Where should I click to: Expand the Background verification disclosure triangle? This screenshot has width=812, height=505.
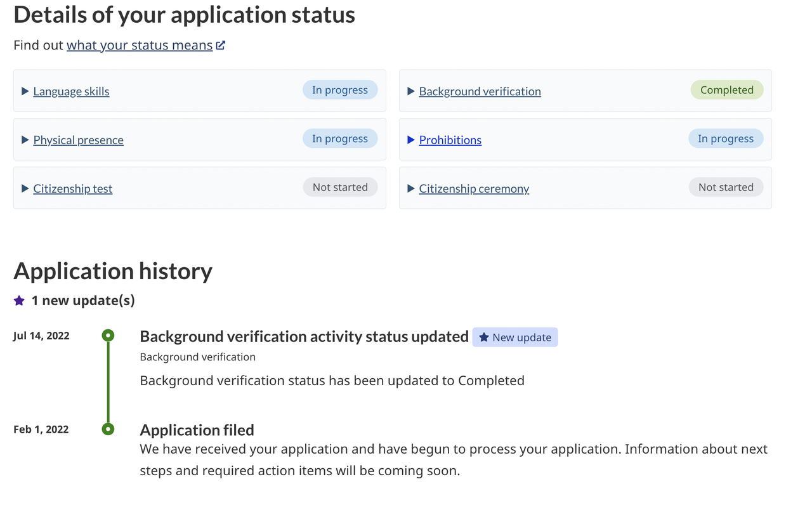[411, 91]
